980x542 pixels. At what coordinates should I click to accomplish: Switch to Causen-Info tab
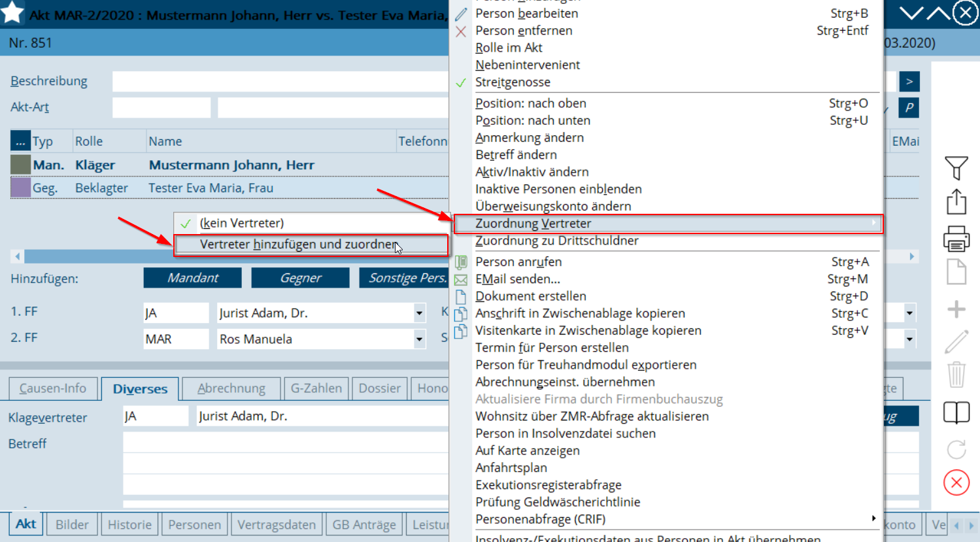pos(52,388)
